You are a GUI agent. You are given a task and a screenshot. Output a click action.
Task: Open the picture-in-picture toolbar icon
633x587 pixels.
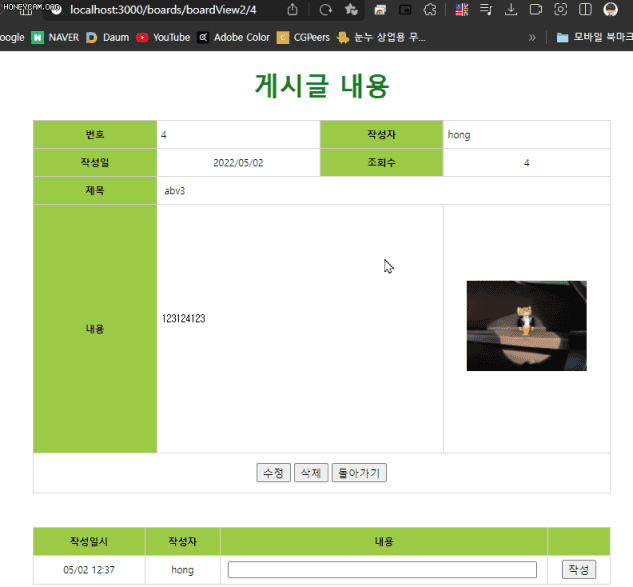405,9
